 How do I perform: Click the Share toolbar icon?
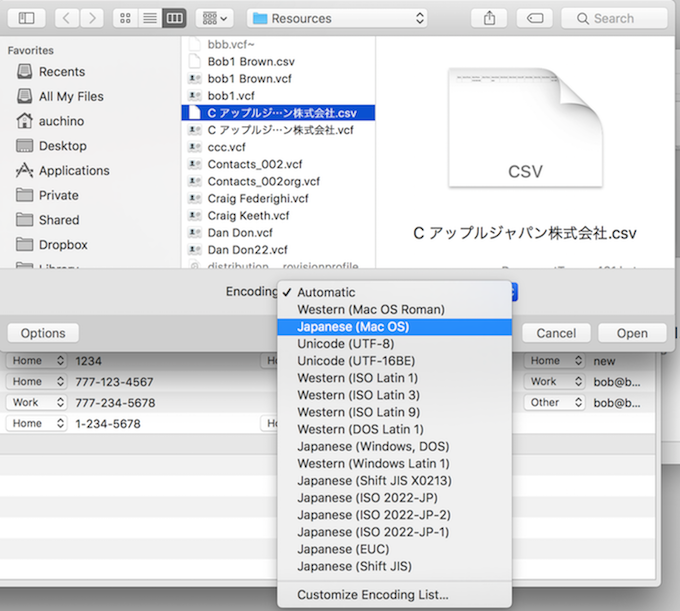pyautogui.click(x=490, y=18)
